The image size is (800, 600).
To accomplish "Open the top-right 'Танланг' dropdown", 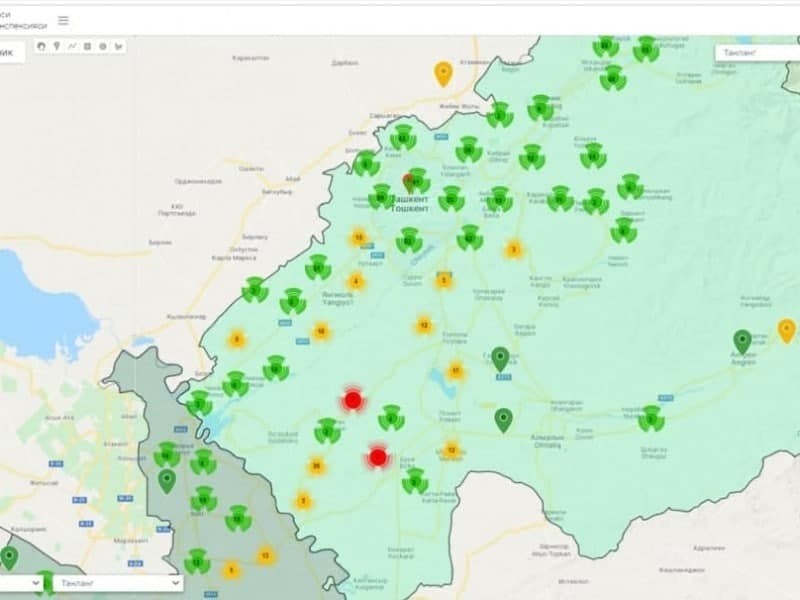I will [755, 52].
